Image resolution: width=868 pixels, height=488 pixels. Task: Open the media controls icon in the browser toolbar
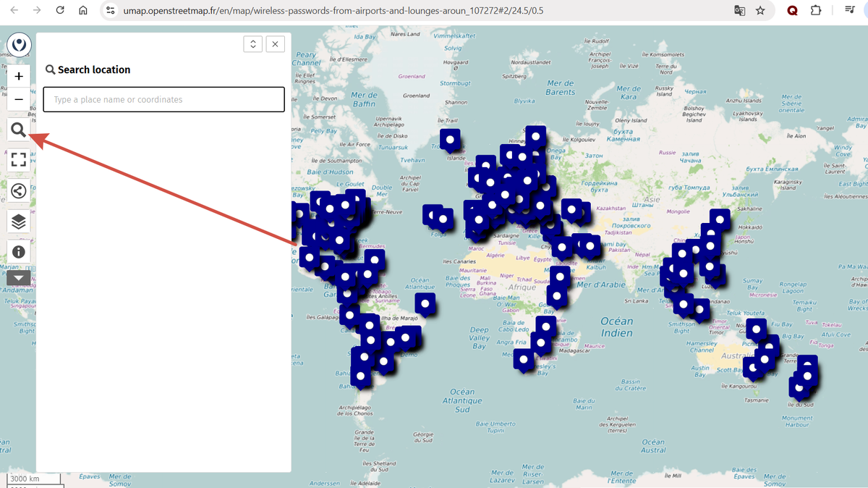tap(850, 11)
